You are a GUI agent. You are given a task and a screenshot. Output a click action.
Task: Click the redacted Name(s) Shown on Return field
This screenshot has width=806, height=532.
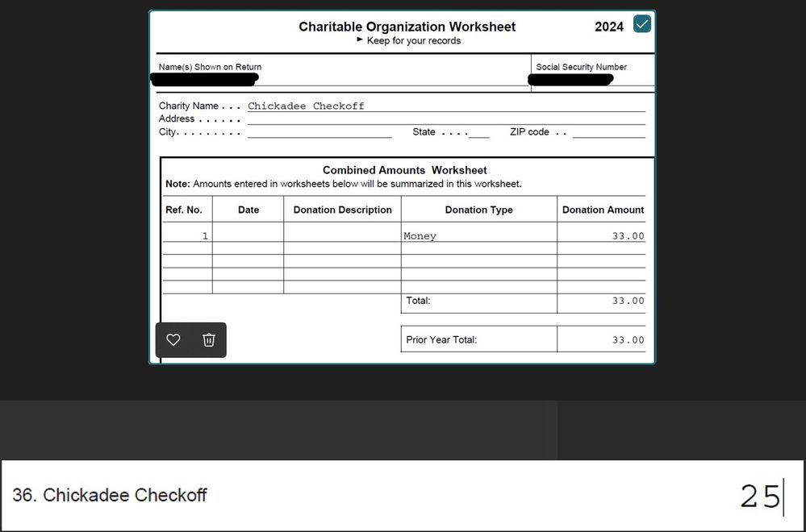pyautogui.click(x=204, y=79)
